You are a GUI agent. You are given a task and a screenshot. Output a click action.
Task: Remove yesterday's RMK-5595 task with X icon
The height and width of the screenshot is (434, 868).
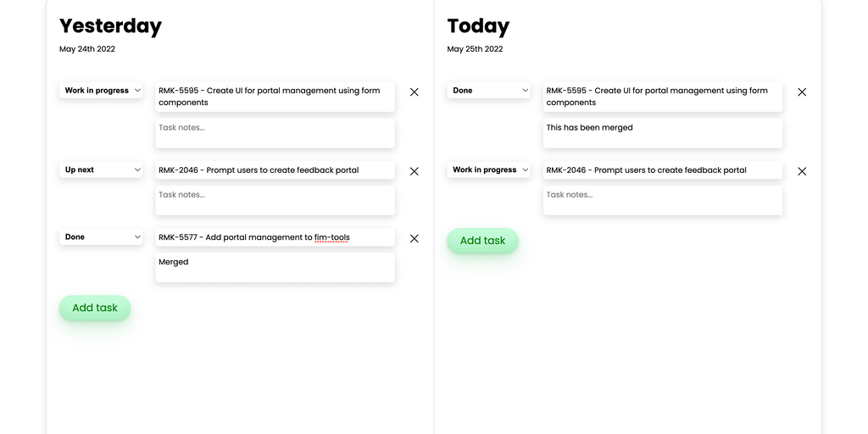click(x=414, y=92)
